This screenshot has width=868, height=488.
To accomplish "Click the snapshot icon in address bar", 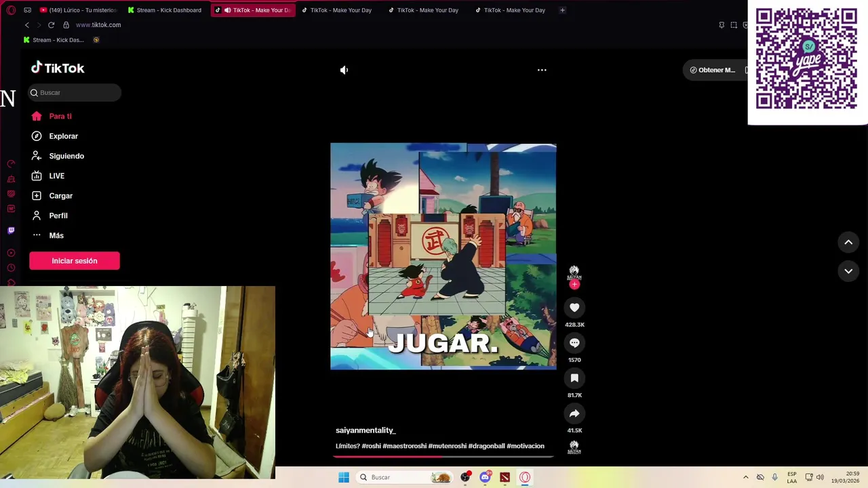I will click(x=734, y=25).
